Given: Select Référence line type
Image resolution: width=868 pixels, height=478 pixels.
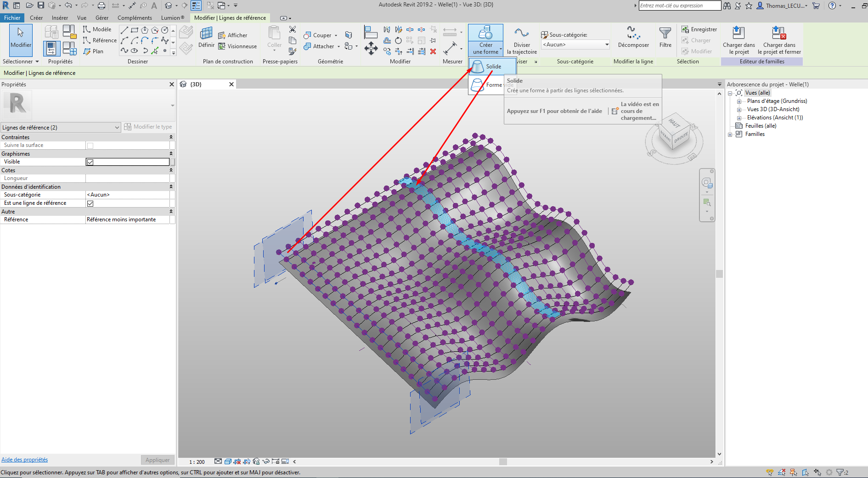Looking at the screenshot, I should point(100,40).
